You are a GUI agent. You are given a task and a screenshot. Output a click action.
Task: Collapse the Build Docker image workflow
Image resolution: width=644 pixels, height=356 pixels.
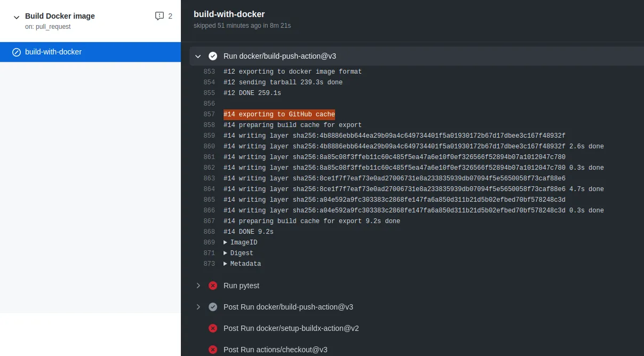tap(17, 17)
